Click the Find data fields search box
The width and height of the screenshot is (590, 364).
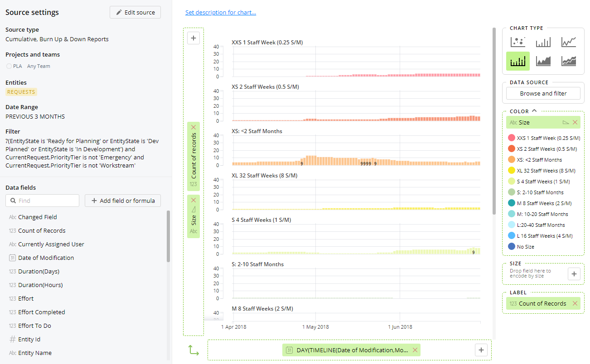[43, 201]
